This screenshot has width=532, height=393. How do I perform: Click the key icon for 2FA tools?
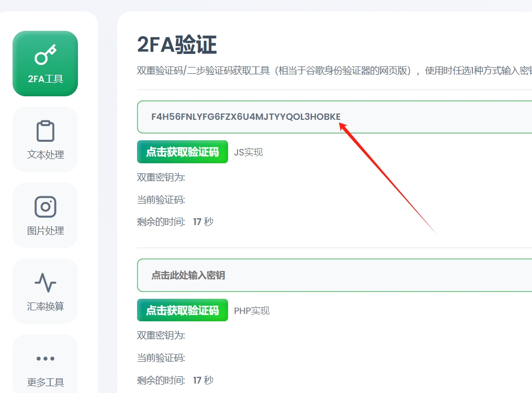click(45, 55)
